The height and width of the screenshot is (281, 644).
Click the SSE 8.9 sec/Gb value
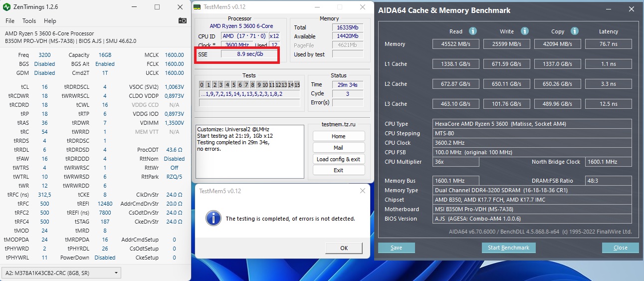click(x=250, y=54)
